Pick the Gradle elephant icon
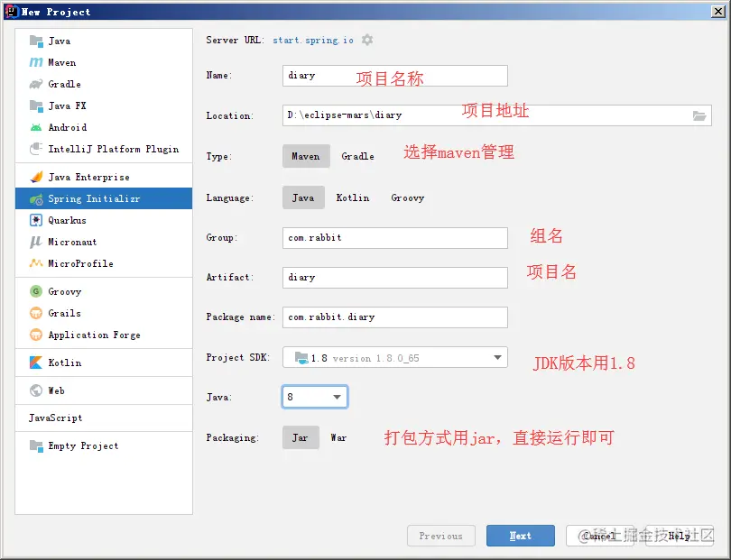Viewport: 731px width, 560px height. pyautogui.click(x=36, y=85)
